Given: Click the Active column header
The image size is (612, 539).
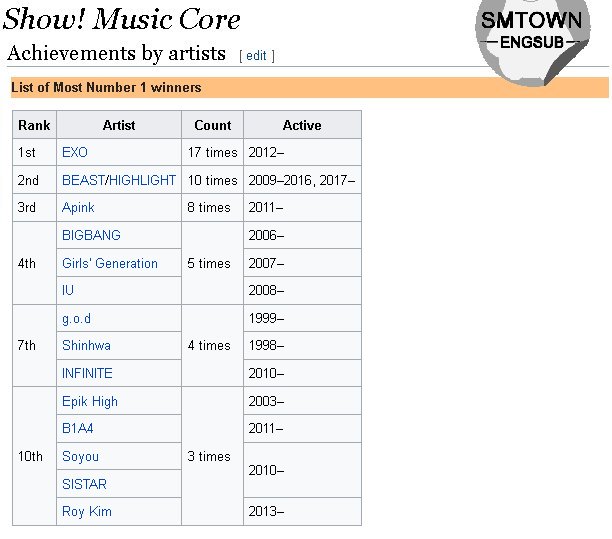Looking at the screenshot, I should coord(302,125).
